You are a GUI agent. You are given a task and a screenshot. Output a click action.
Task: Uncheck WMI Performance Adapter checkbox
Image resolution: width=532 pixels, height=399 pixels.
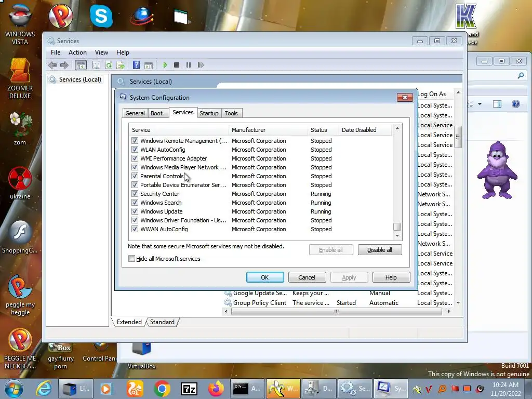pyautogui.click(x=135, y=158)
